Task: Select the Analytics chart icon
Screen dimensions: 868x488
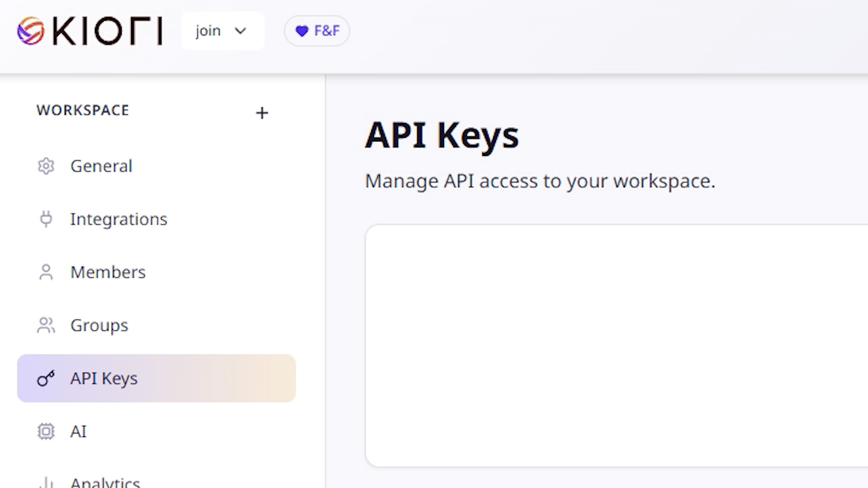Action: tap(46, 483)
